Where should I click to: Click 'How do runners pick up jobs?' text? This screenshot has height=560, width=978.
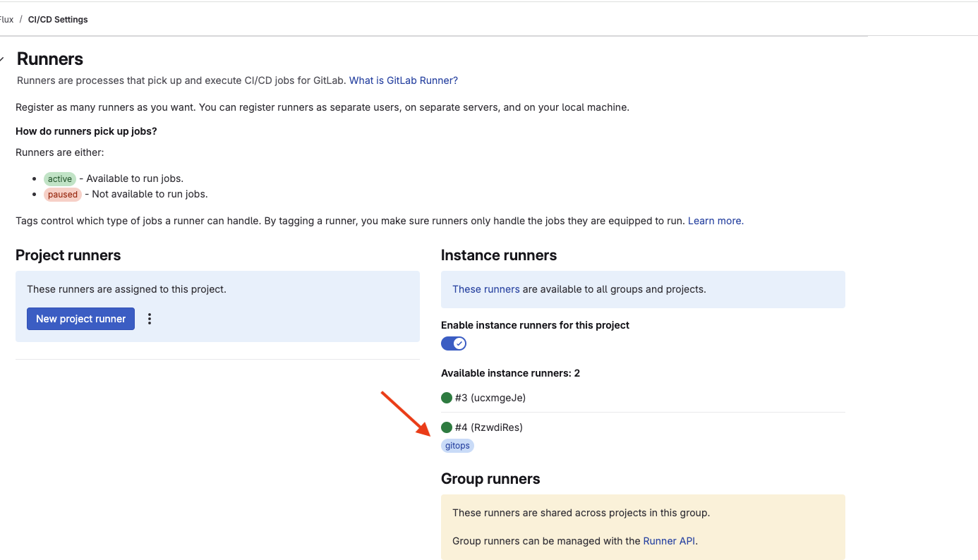tap(86, 131)
